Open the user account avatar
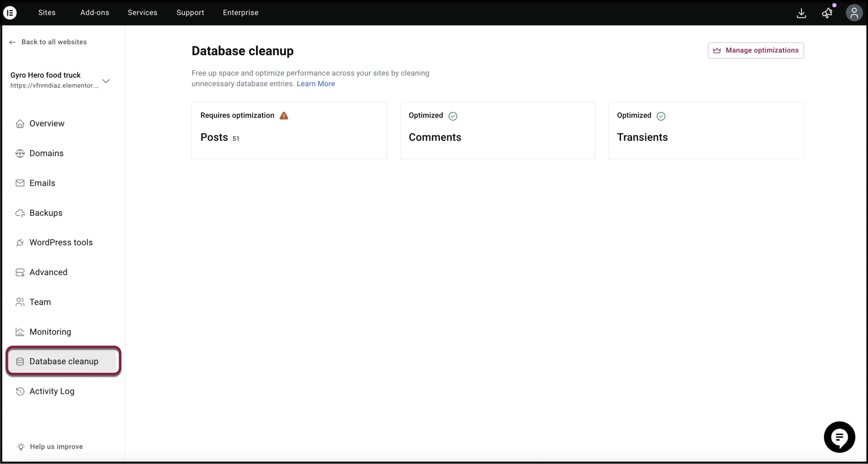The image size is (868, 464). (x=854, y=13)
